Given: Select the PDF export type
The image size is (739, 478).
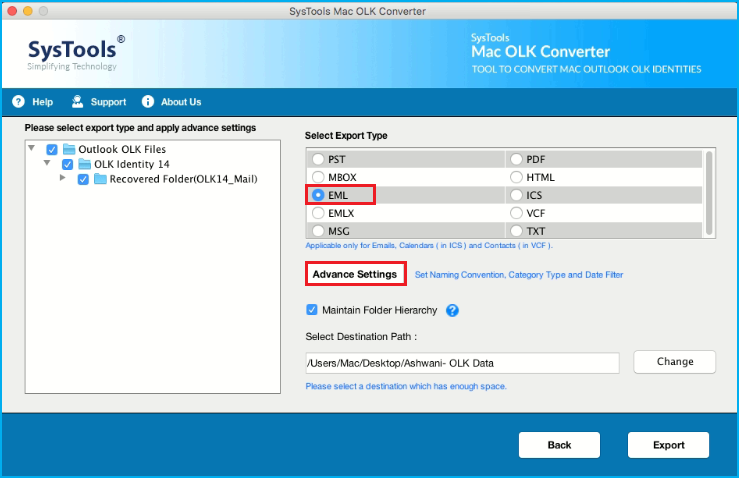Looking at the screenshot, I should point(516,159).
